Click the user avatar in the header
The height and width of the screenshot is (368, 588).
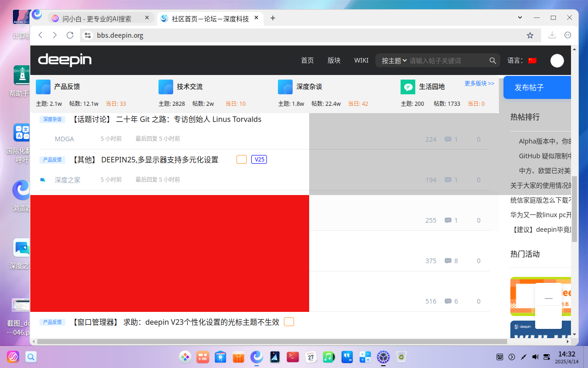coord(557,61)
